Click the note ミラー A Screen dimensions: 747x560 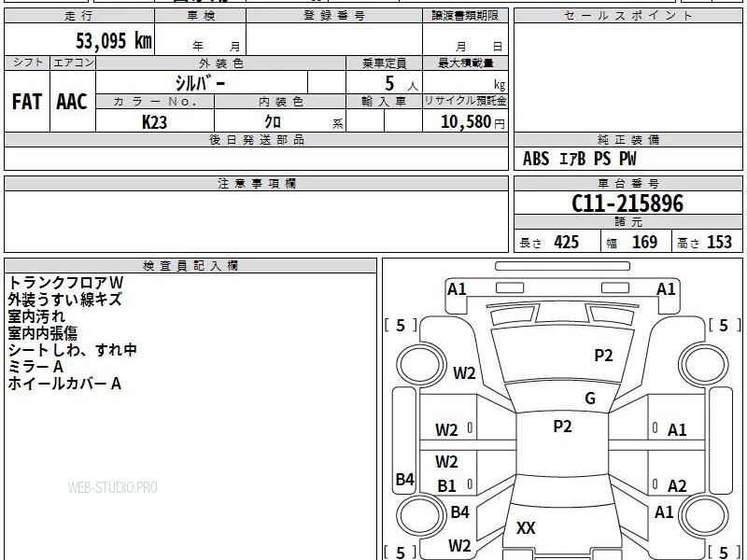pyautogui.click(x=35, y=367)
